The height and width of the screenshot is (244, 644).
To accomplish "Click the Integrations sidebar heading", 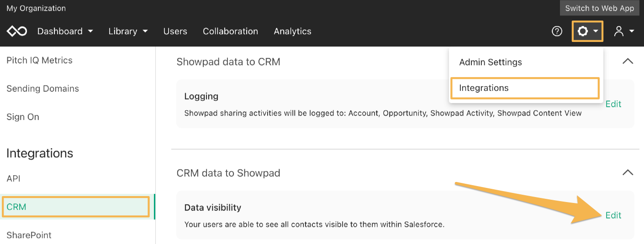I will (40, 153).
